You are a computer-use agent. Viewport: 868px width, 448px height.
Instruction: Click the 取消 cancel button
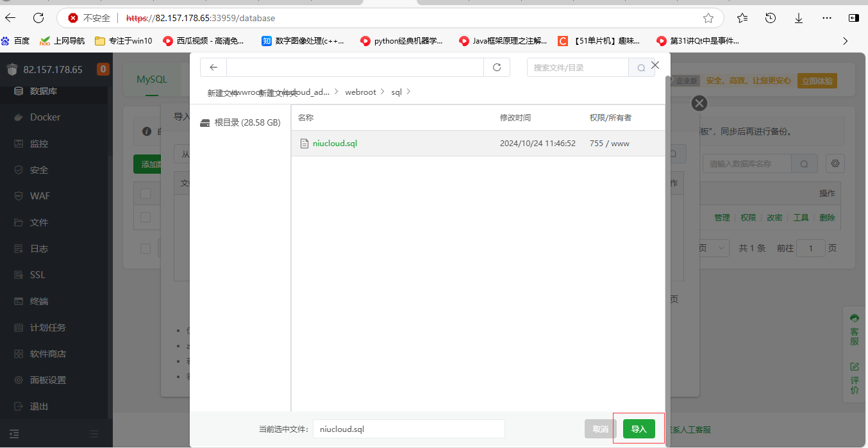600,429
